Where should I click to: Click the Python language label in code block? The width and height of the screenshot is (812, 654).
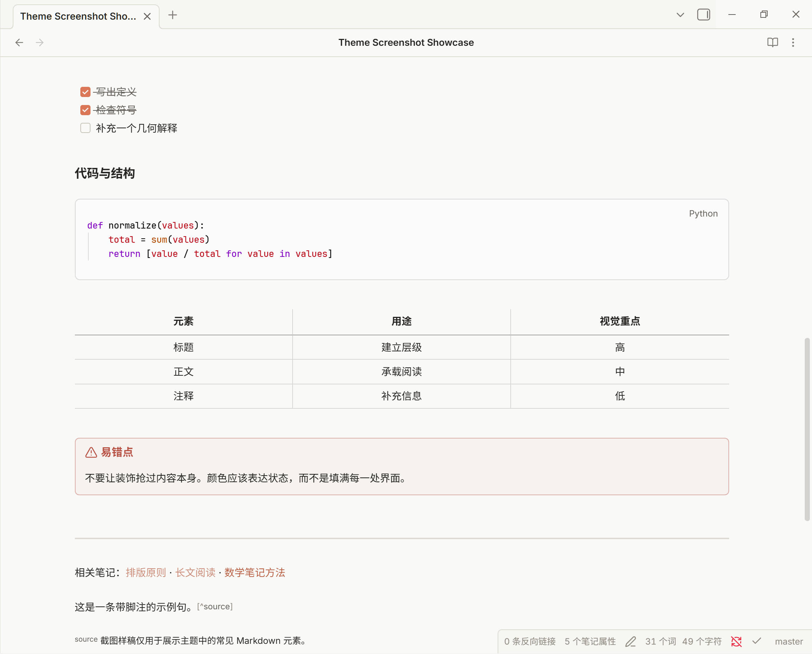pyautogui.click(x=703, y=214)
